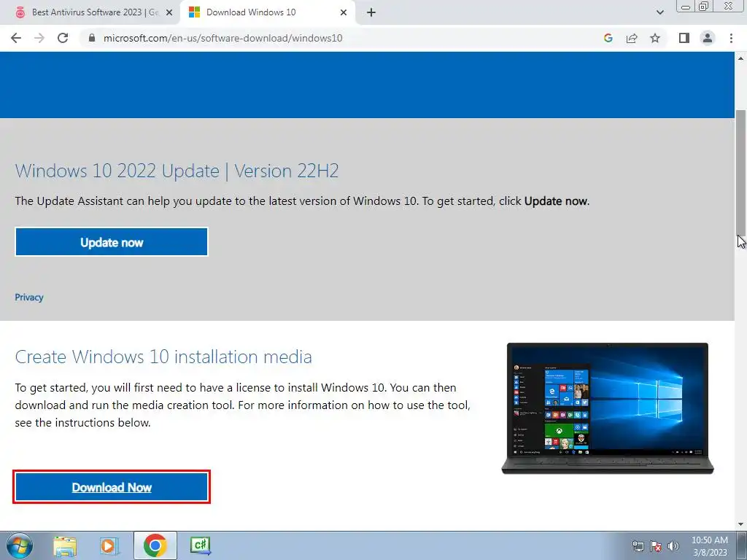This screenshot has width=747, height=560.
Task: Open network status tray icon
Action: 638,546
